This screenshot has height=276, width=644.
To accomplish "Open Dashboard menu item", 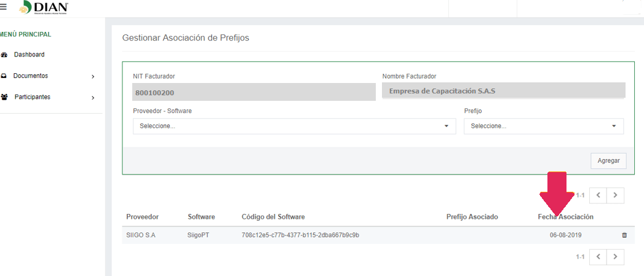I will [x=29, y=55].
